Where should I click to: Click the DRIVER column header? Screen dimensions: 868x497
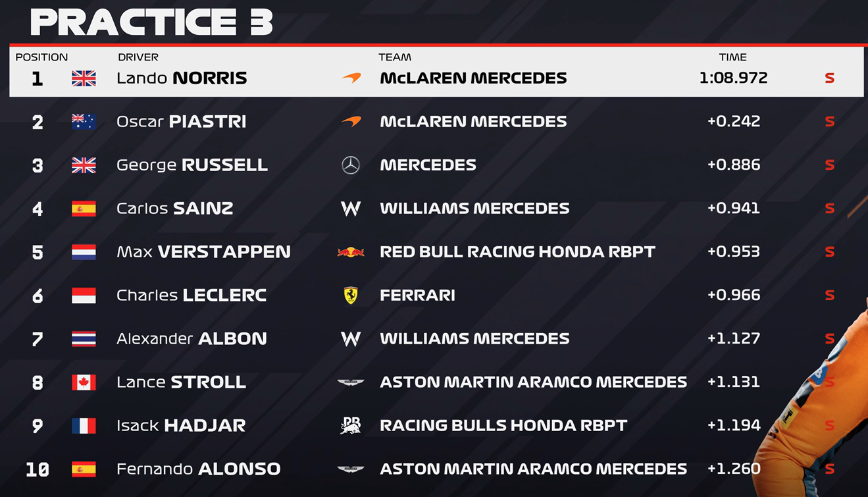[x=138, y=57]
